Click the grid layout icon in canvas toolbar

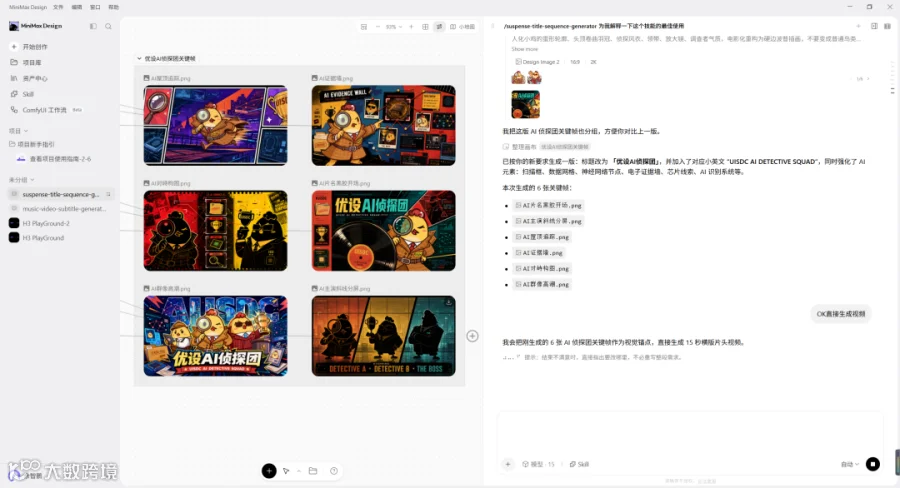tap(425, 27)
